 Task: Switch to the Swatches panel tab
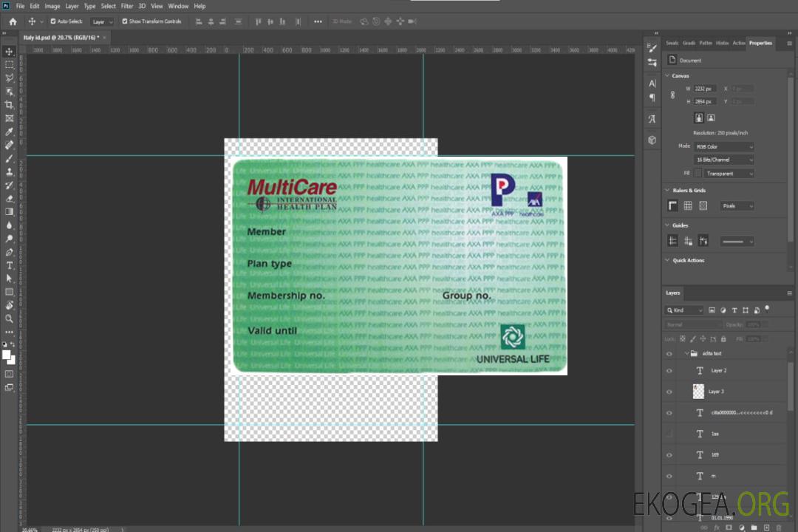click(672, 43)
